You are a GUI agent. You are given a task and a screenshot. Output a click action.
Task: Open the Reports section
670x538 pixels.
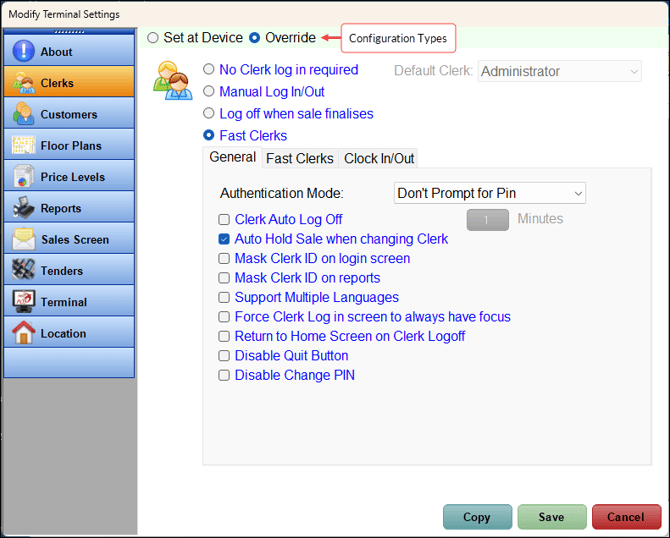coord(69,207)
